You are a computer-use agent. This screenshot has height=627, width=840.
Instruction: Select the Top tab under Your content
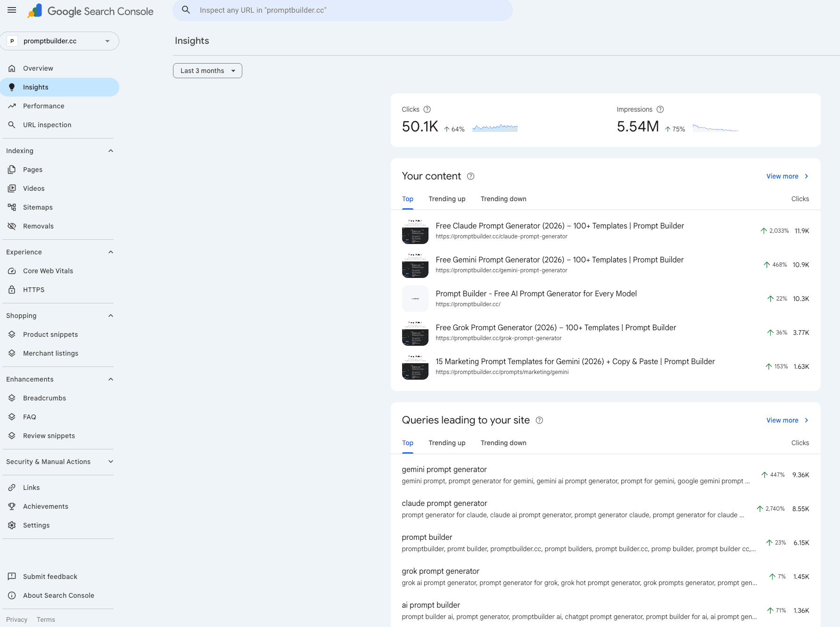[x=408, y=199]
